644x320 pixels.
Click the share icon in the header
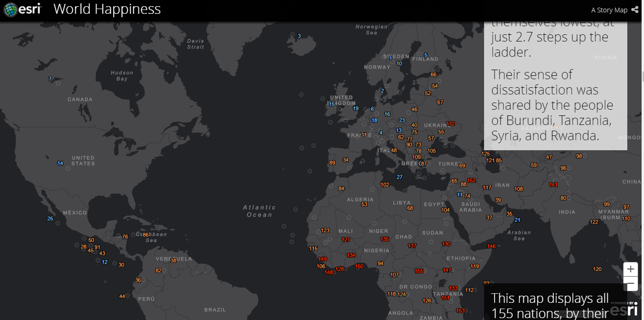click(634, 10)
